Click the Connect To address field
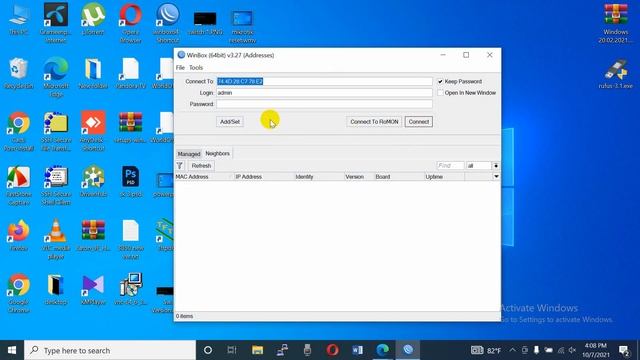The width and height of the screenshot is (640, 360). tap(324, 82)
